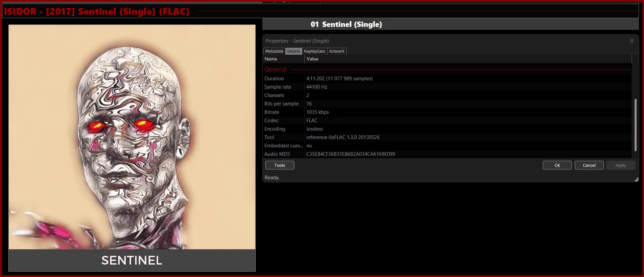Screen dimensions: 644x277
Task: Open the Artwork tab
Action: [x=337, y=51]
